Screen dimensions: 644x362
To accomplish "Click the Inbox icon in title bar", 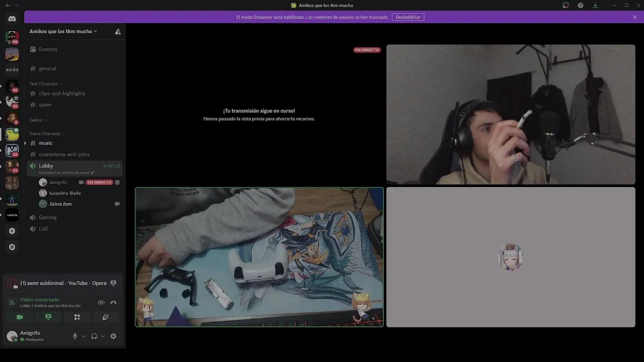I will [566, 5].
